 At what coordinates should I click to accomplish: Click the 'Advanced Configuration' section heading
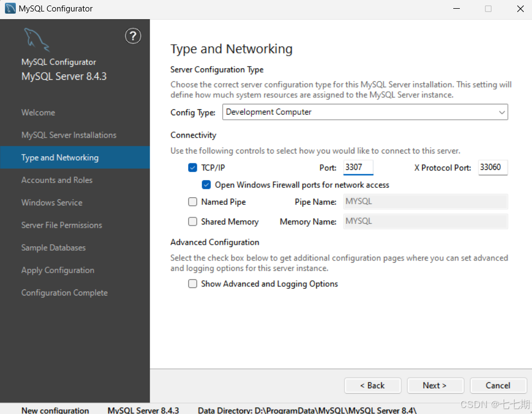pos(215,243)
